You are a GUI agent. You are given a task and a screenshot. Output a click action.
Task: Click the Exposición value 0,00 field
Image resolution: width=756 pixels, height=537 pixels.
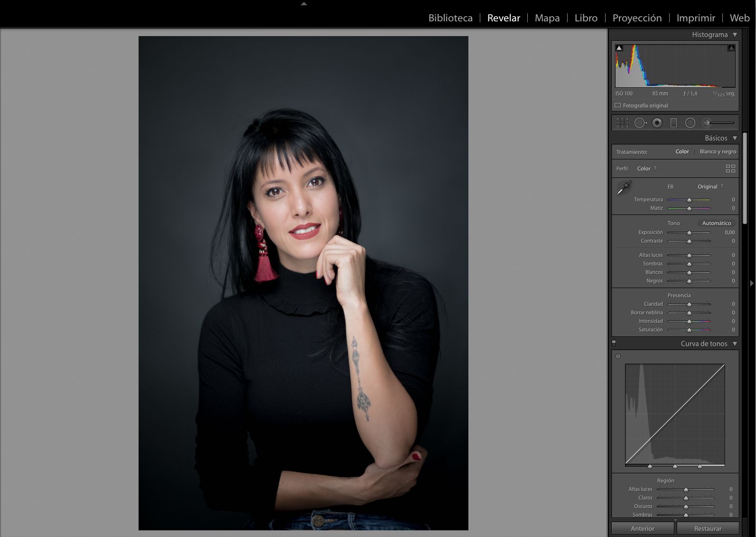729,232
